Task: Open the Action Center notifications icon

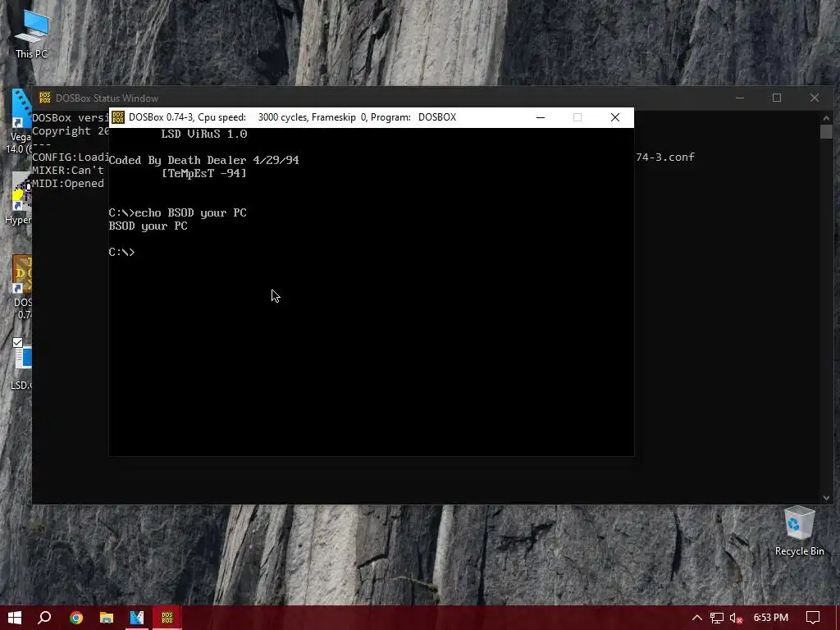Action: [813, 618]
